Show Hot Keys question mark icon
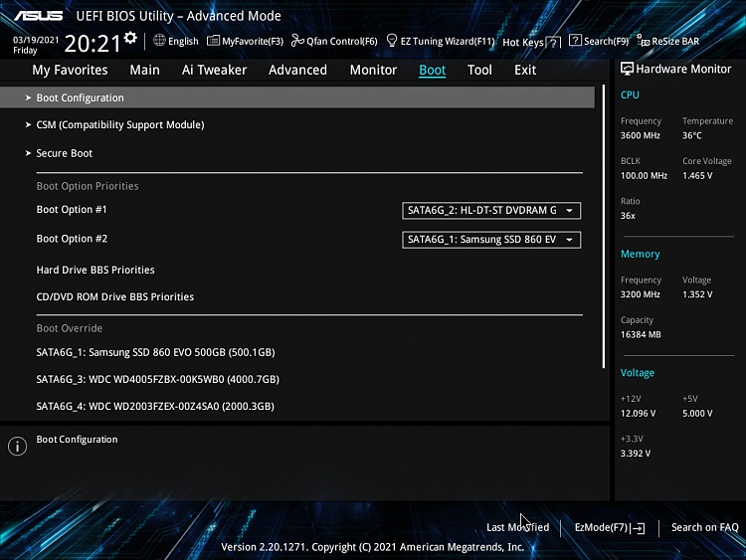 (553, 43)
